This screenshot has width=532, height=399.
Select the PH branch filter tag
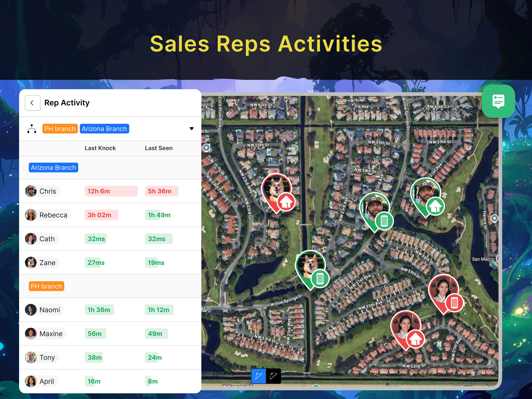point(60,129)
